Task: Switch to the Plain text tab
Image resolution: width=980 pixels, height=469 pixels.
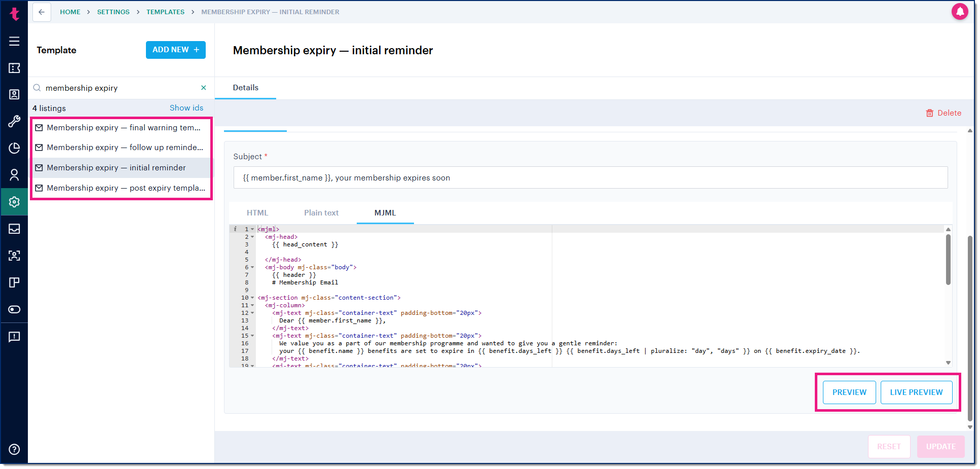Action: coord(321,213)
